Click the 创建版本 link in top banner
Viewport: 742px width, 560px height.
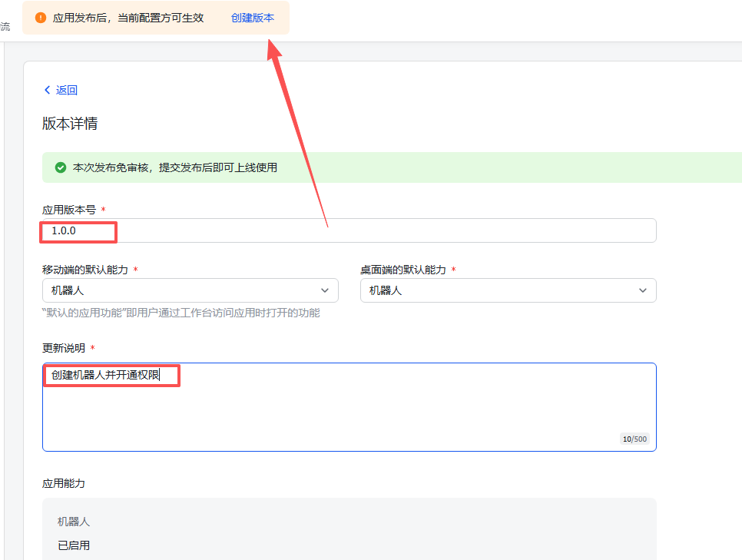tap(252, 17)
